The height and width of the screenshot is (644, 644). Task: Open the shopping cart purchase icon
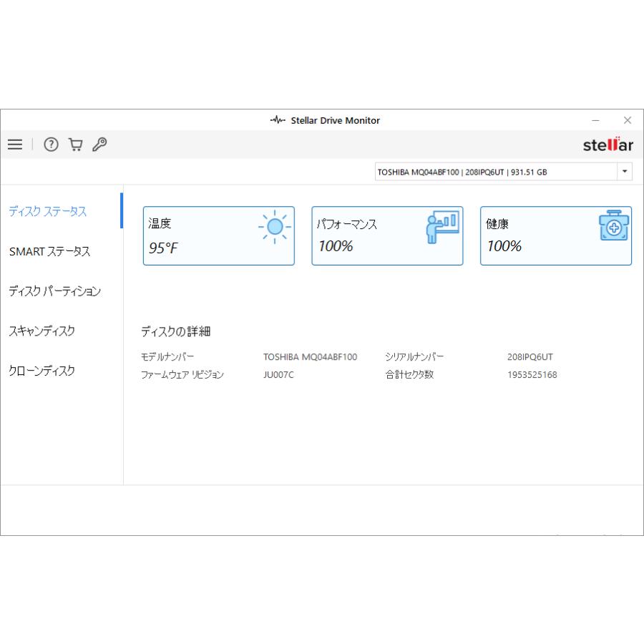(x=76, y=145)
